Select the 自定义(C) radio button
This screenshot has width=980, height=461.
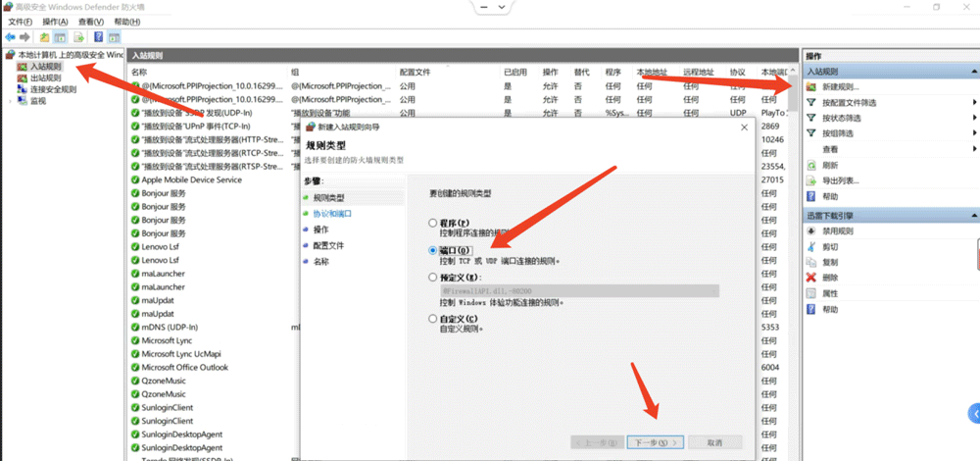pos(432,319)
